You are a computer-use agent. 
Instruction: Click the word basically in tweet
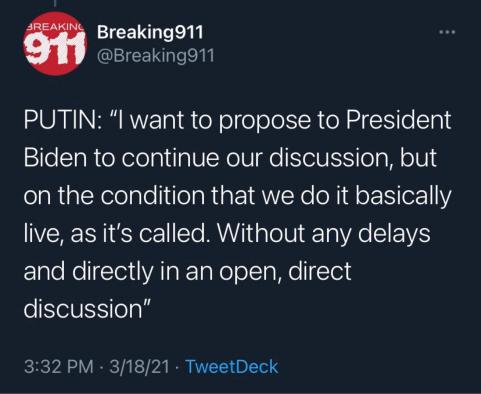(x=403, y=197)
